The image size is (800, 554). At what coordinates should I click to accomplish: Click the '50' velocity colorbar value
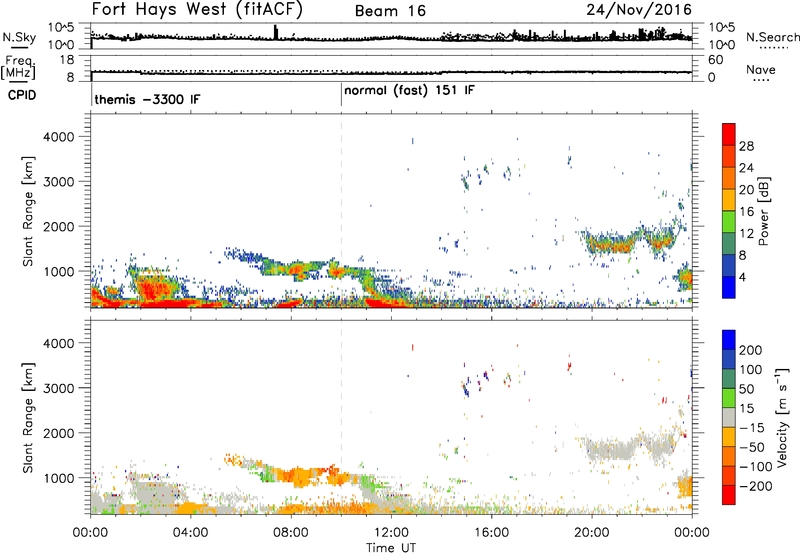746,389
